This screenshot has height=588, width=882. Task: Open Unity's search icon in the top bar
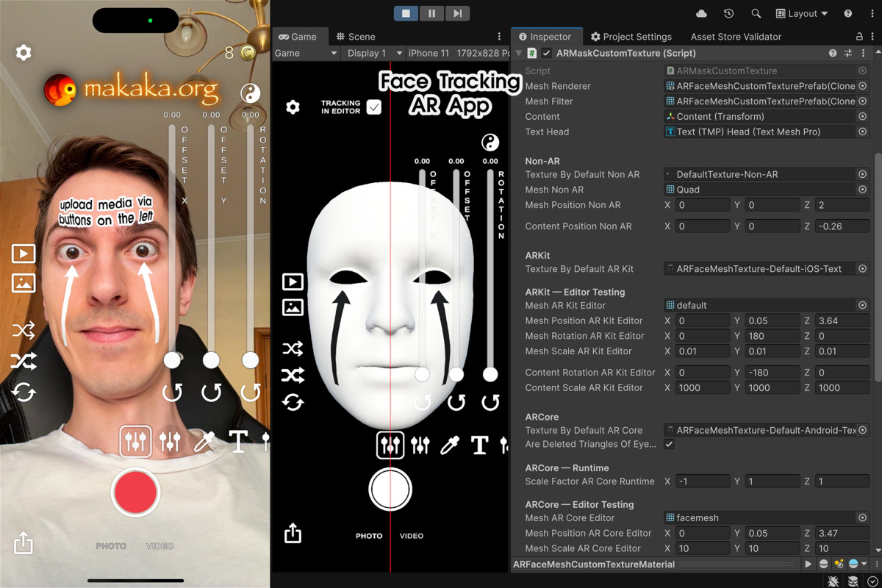click(755, 13)
